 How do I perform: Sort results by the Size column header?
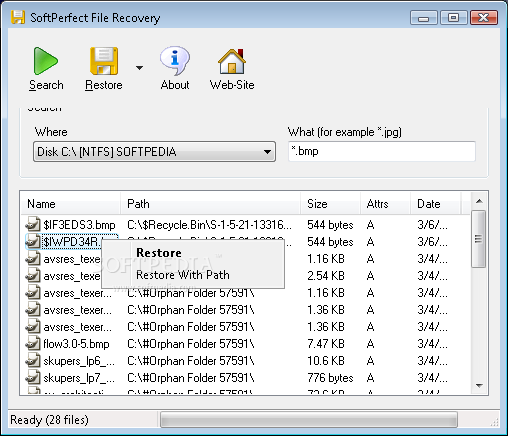330,204
